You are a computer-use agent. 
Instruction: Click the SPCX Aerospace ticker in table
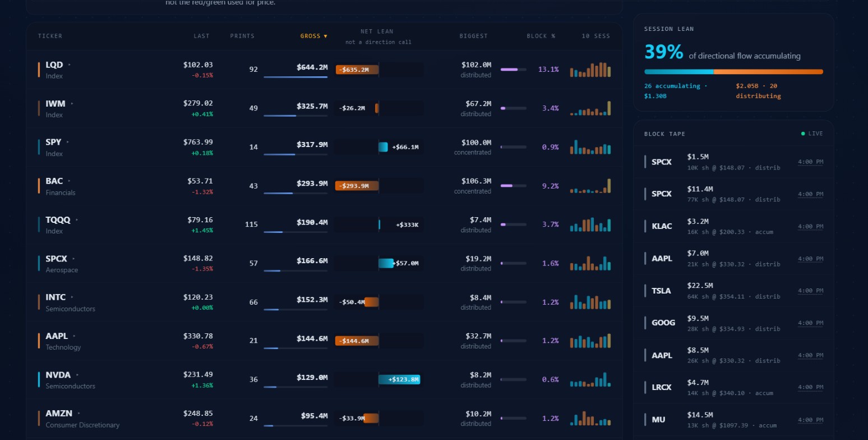[x=56, y=259]
